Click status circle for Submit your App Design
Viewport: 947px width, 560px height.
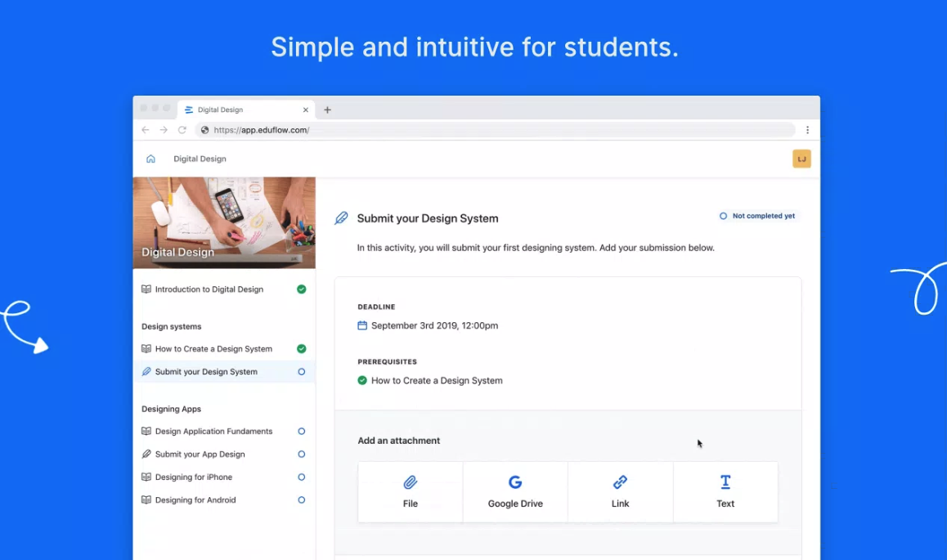pyautogui.click(x=302, y=455)
